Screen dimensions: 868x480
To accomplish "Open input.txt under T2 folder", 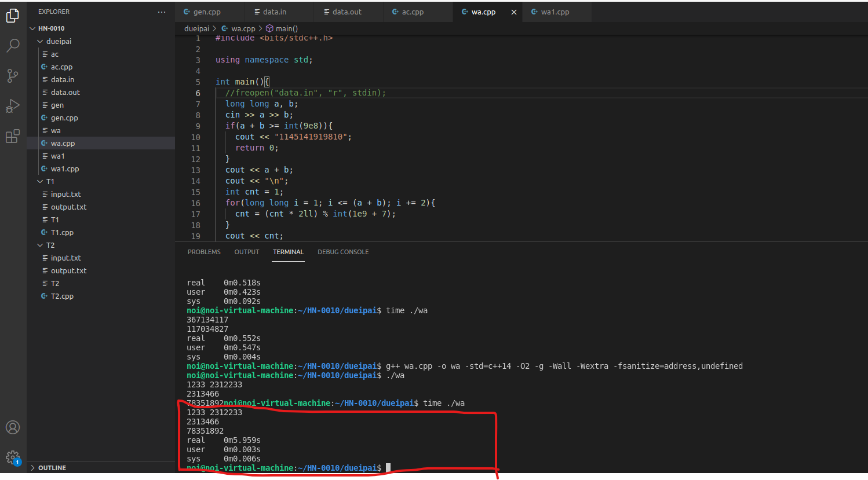I will pyautogui.click(x=101, y=258).
